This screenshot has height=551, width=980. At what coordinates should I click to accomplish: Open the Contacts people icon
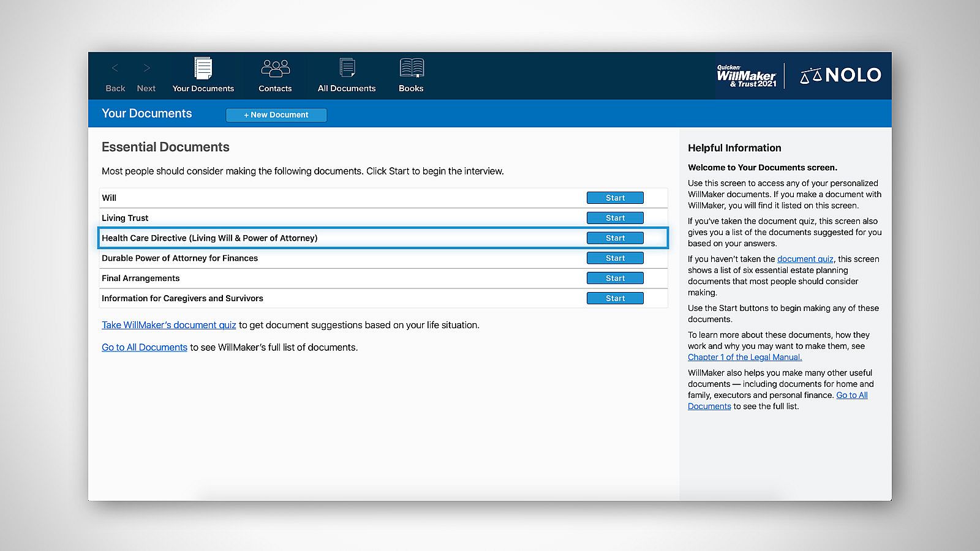tap(275, 68)
